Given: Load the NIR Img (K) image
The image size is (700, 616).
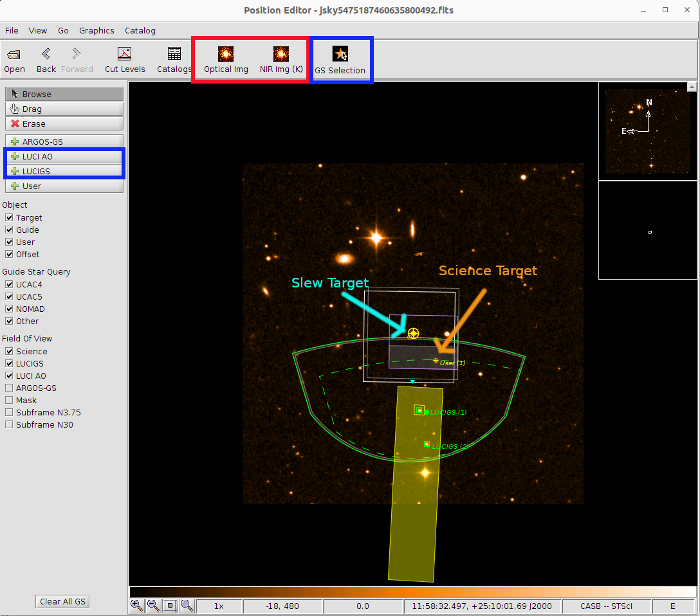Looking at the screenshot, I should point(281,59).
